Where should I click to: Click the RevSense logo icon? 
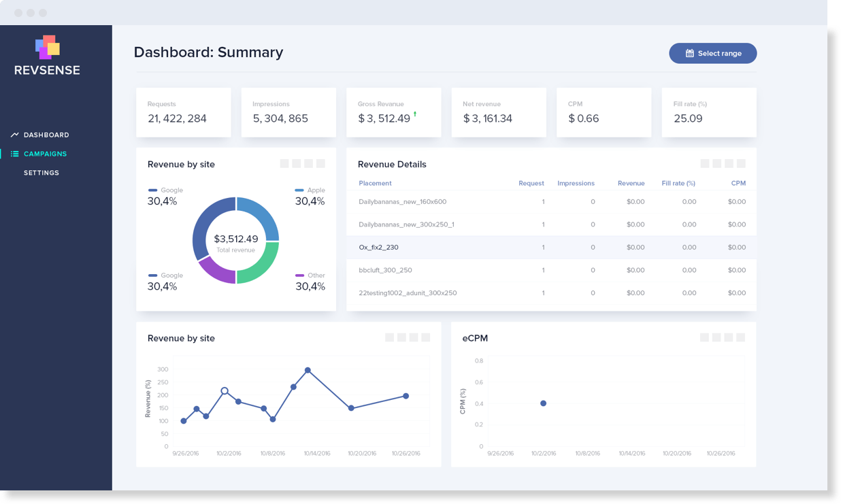coord(48,47)
